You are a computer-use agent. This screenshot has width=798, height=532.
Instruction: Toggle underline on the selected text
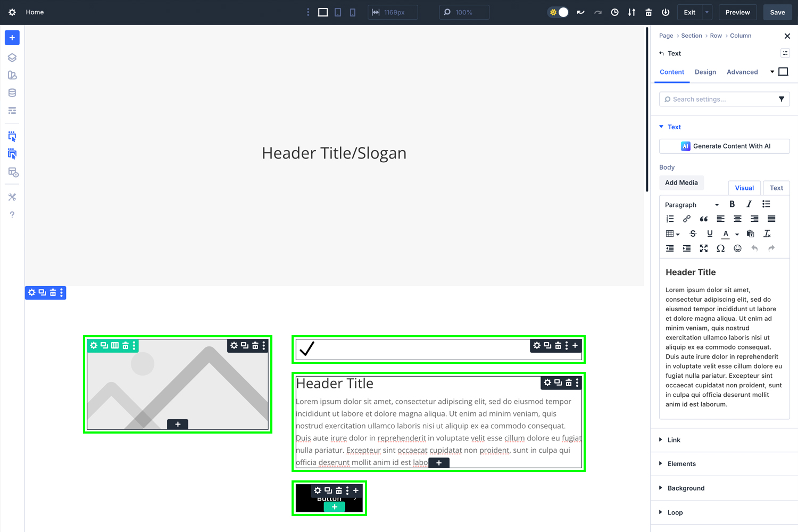pyautogui.click(x=710, y=234)
